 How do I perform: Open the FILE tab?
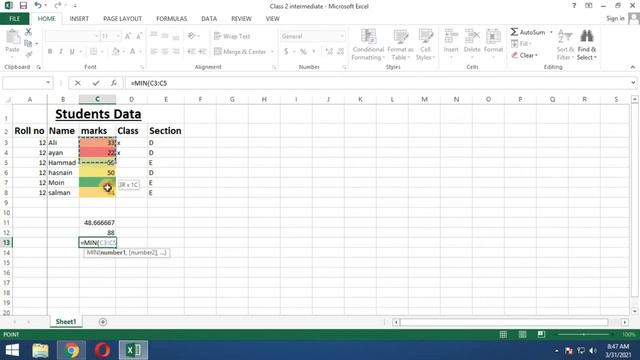[14, 19]
